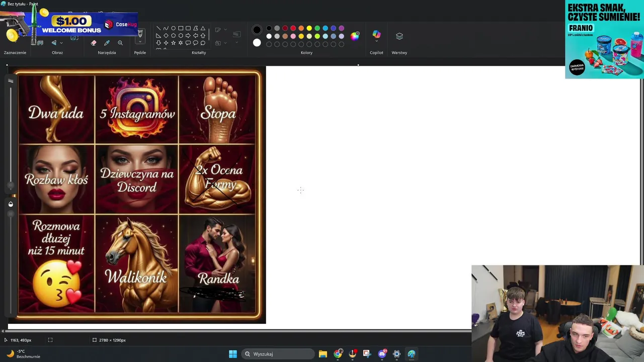
Task: Open the Snipping Tool taskbar icon
Action: click(366, 354)
